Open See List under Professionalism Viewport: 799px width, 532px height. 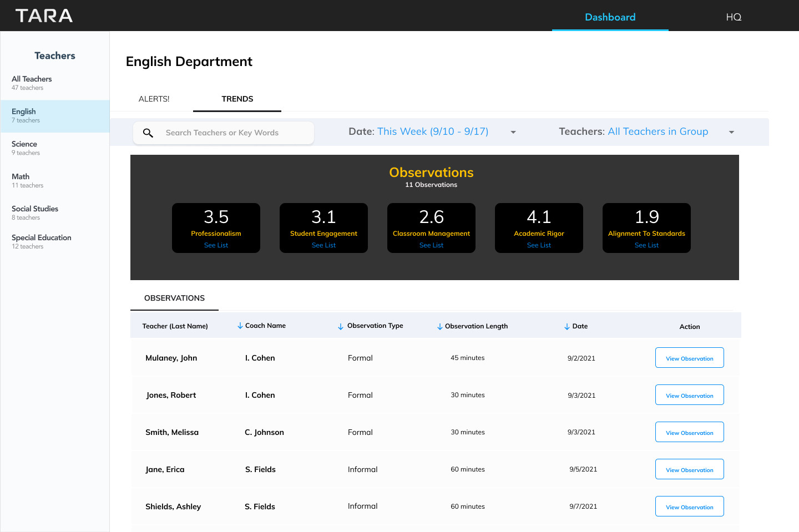point(216,245)
